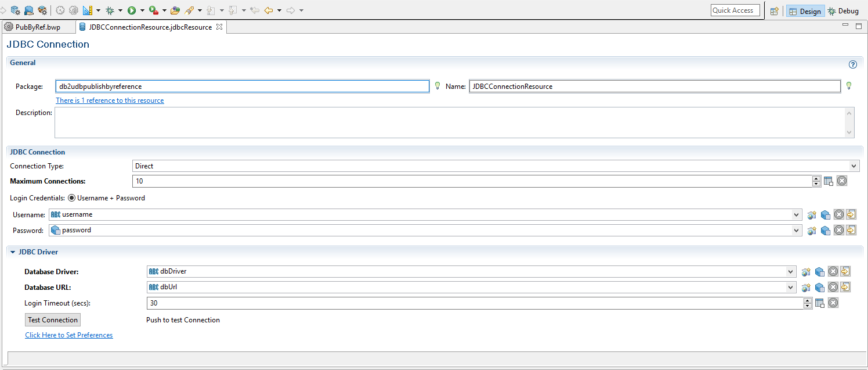Click the Login Timeout value field
The height and width of the screenshot is (370, 868).
point(475,303)
